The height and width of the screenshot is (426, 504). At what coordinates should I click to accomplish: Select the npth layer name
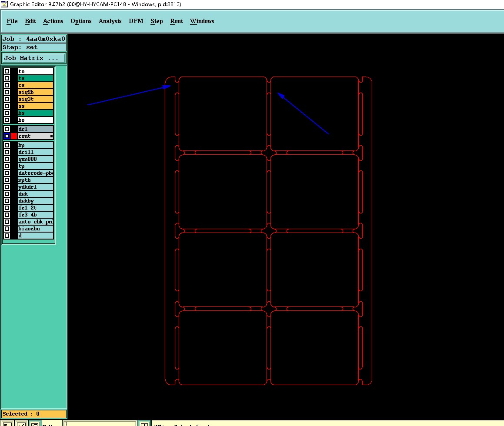click(35, 180)
